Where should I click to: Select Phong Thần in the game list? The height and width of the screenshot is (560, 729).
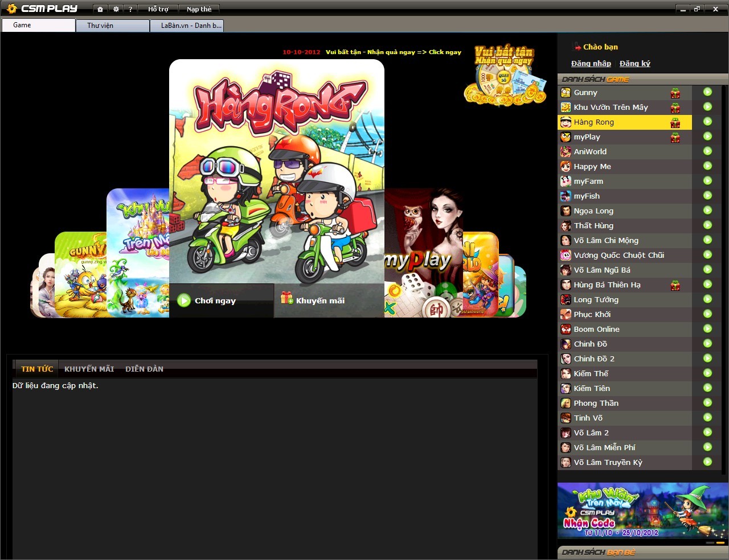point(625,403)
